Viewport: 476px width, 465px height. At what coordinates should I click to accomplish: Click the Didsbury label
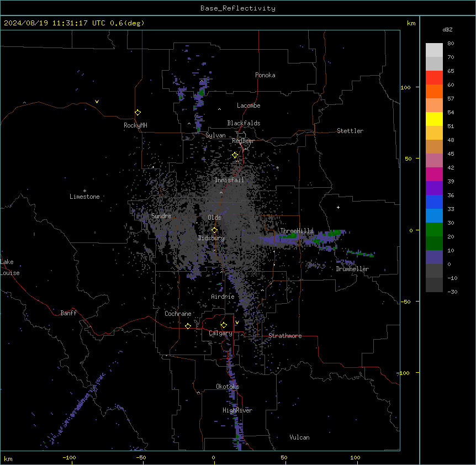(211, 238)
